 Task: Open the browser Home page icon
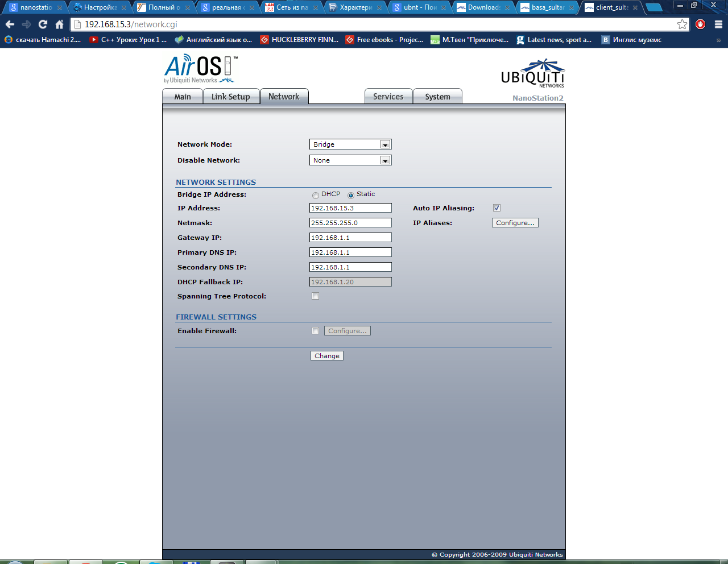(59, 24)
